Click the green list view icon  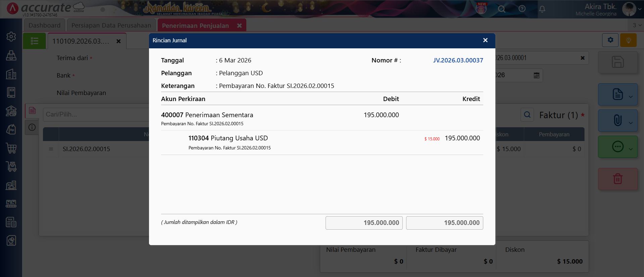[x=34, y=41]
